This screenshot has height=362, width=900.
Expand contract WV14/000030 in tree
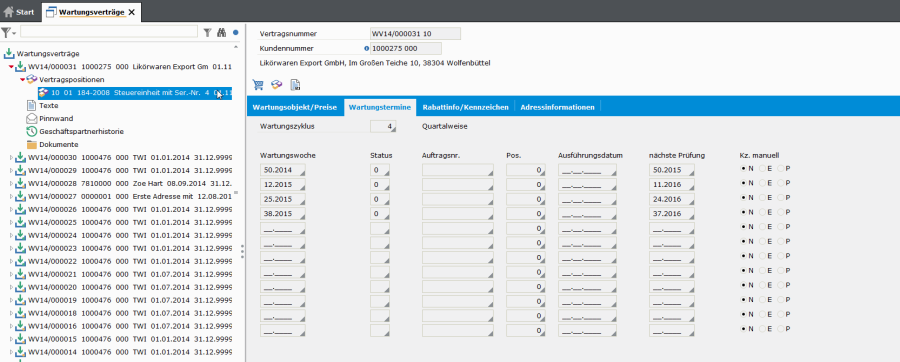[11, 157]
